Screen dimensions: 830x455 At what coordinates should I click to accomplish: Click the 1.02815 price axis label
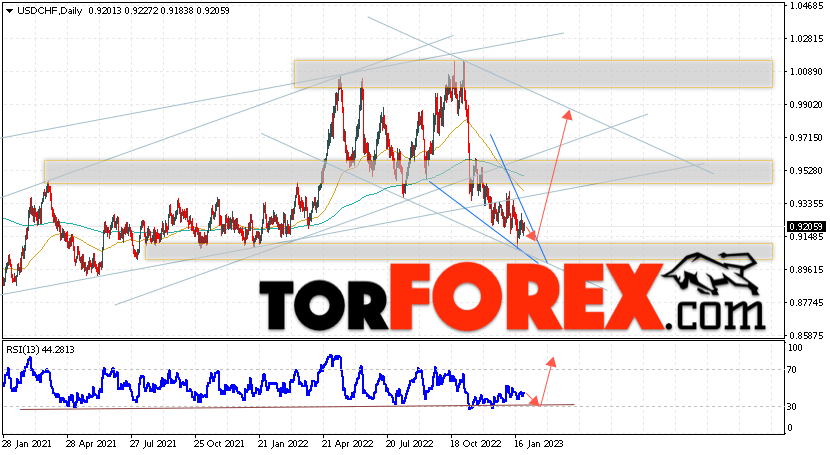pyautogui.click(x=807, y=39)
